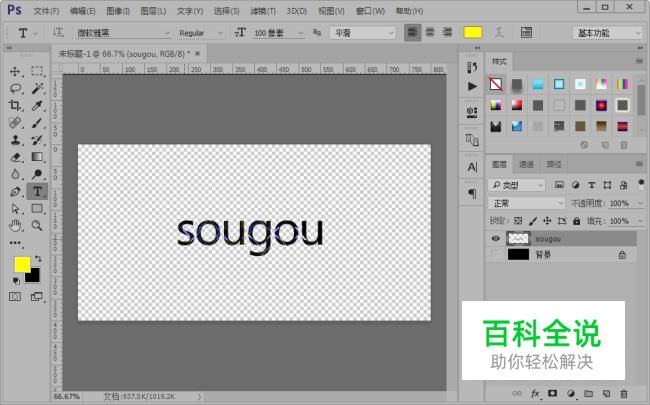Select the Path Selection tool

tap(15, 209)
